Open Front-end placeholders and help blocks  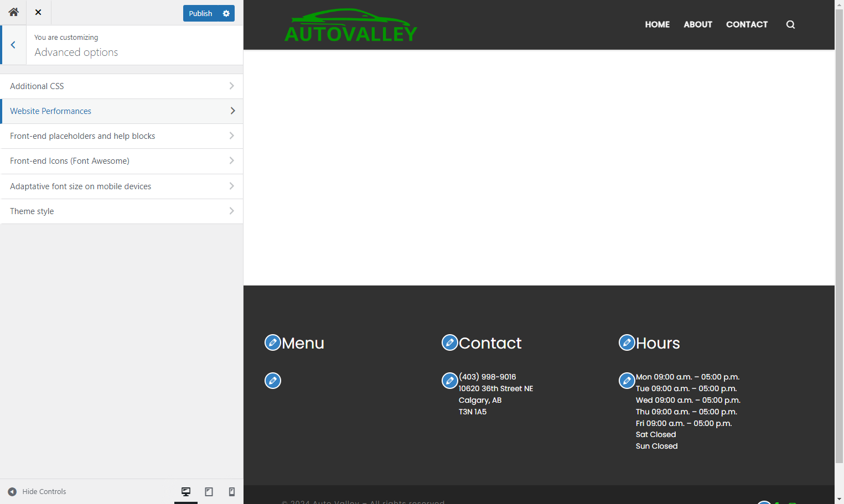pyautogui.click(x=122, y=136)
